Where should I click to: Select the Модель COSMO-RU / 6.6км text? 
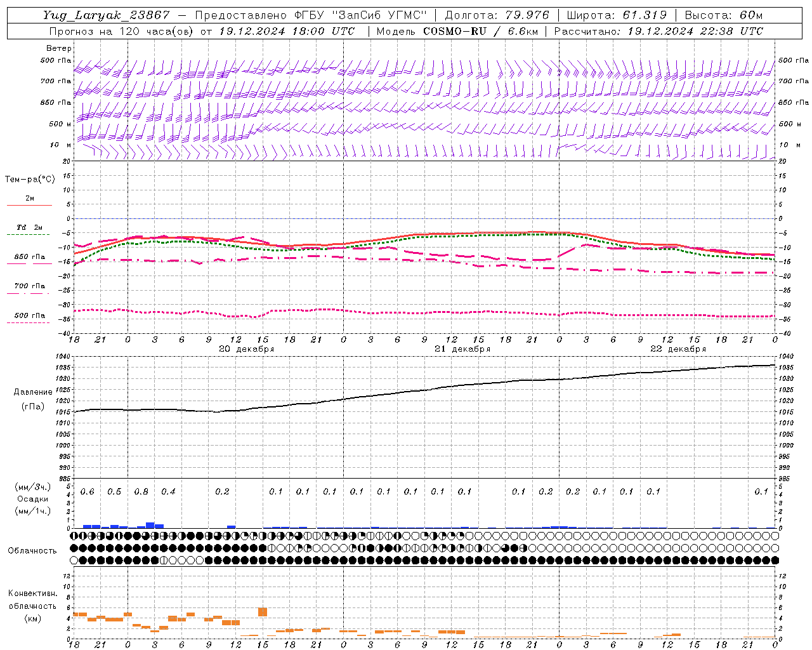(457, 31)
